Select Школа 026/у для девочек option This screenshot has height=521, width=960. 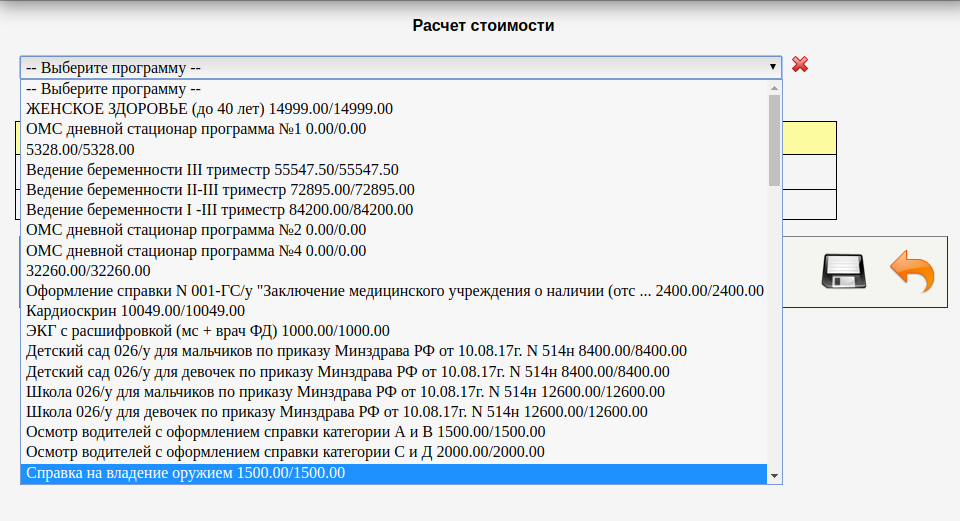[x=336, y=412]
